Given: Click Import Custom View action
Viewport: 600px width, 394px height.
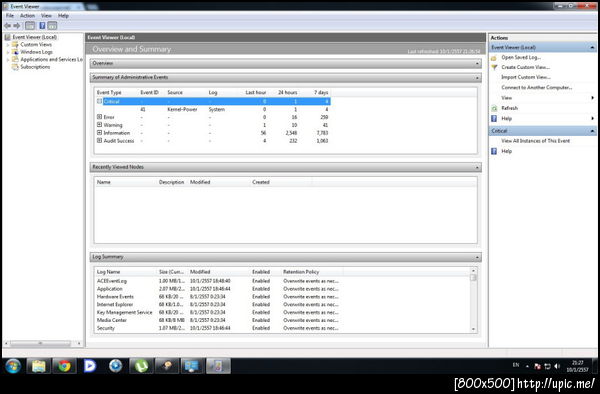Looking at the screenshot, I should coord(526,77).
